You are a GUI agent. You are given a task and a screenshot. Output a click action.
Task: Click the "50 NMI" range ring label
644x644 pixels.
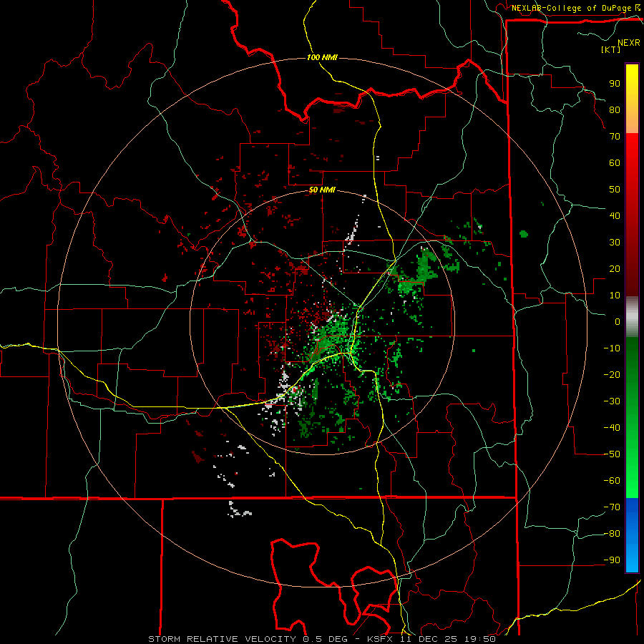(323, 190)
